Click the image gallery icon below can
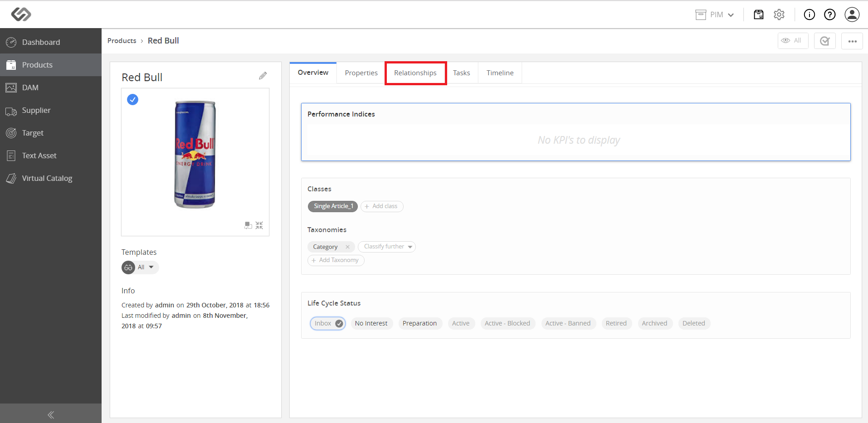 coord(248,225)
